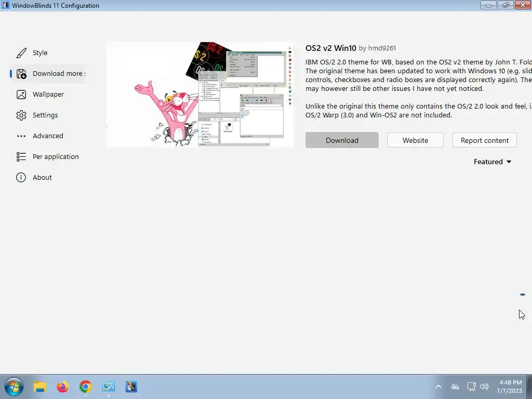Click the Report content button

(x=484, y=140)
